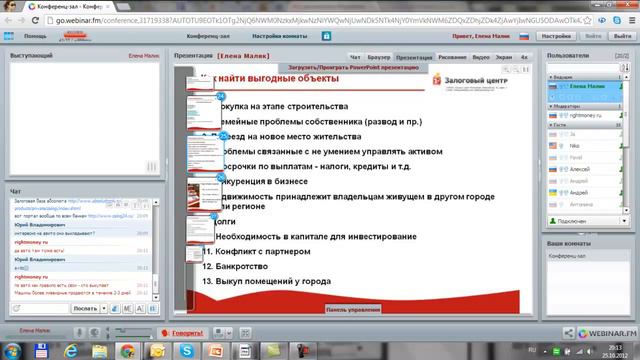Screen dimensions: 640x360
Task: Open the Помощь menu
Action: coord(35,36)
